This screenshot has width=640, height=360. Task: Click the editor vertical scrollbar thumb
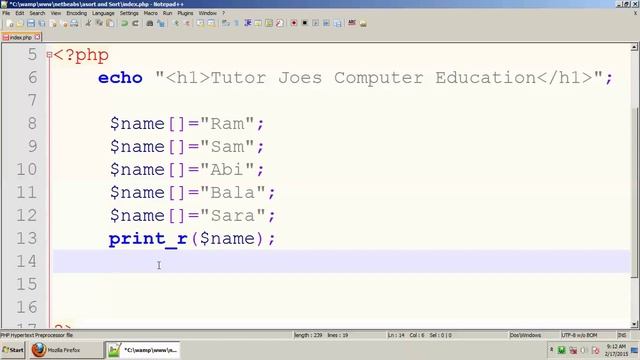634,192
